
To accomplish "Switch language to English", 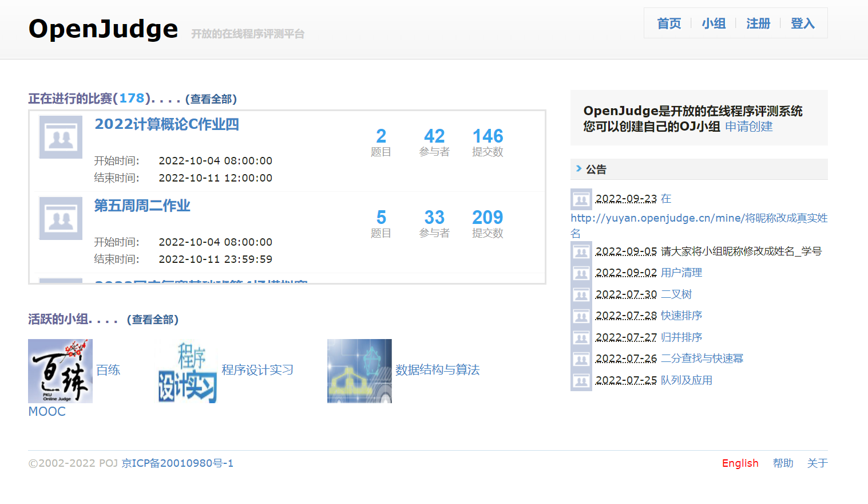I will (740, 463).
